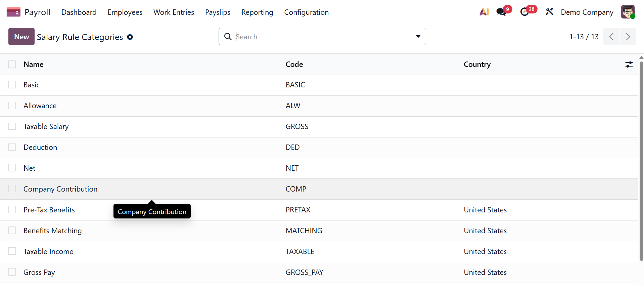Focus the Search input field
This screenshot has height=286, width=644.
(x=322, y=37)
